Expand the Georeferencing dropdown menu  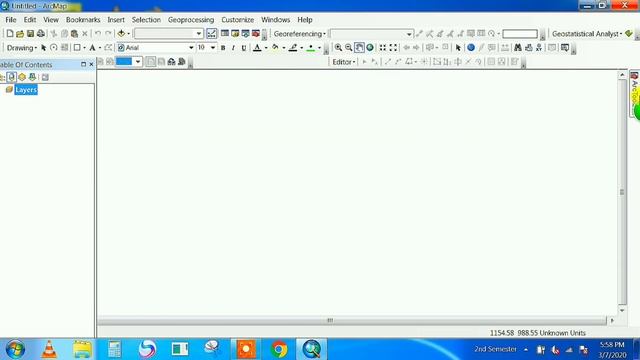300,34
